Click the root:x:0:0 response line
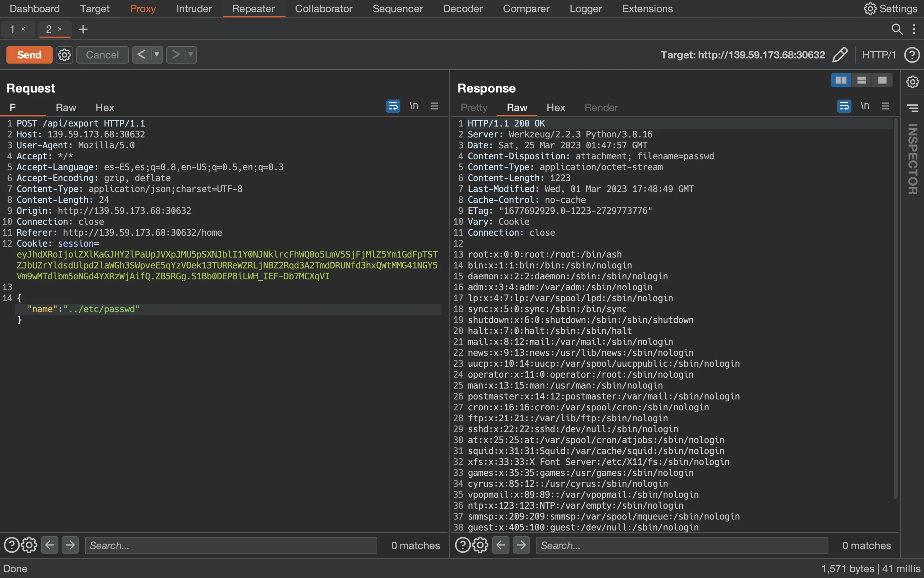This screenshot has width=924, height=578. (x=544, y=254)
